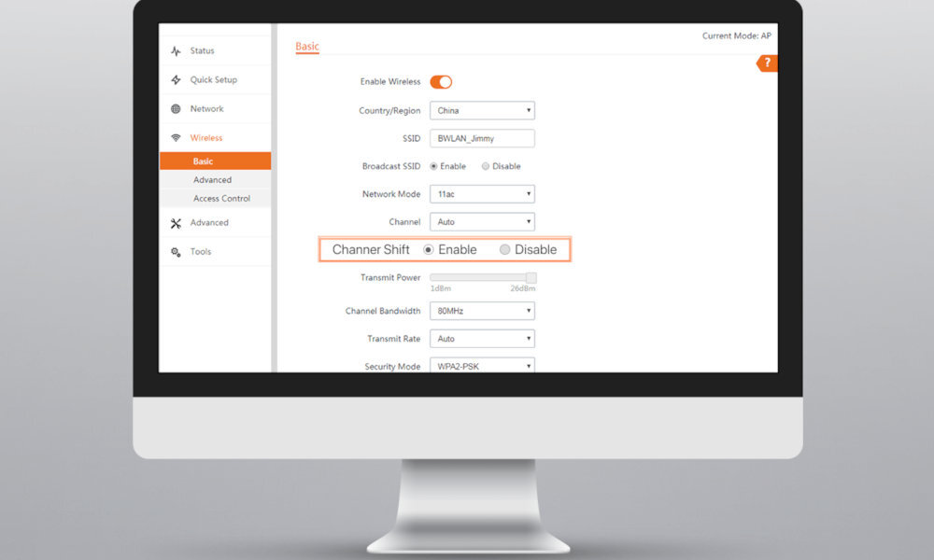Click the Network globe icon

click(176, 109)
